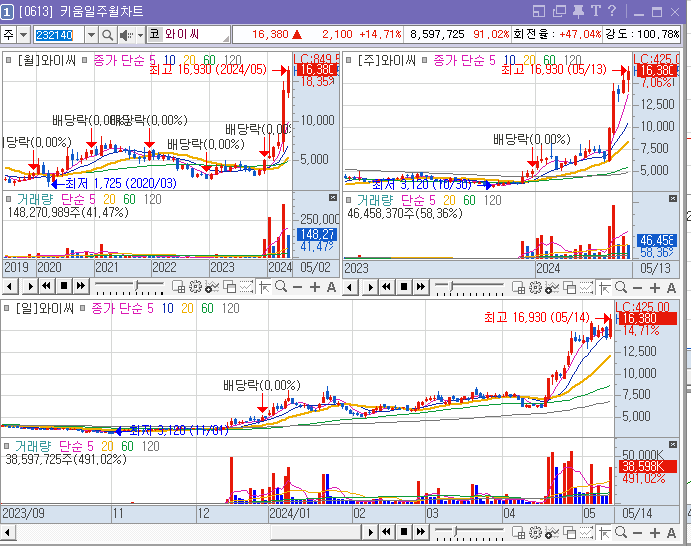Screen dimensions: 691x546
Task: Toggle the square marker before 종가 단순 in the weekly chart
Action: 425,60
